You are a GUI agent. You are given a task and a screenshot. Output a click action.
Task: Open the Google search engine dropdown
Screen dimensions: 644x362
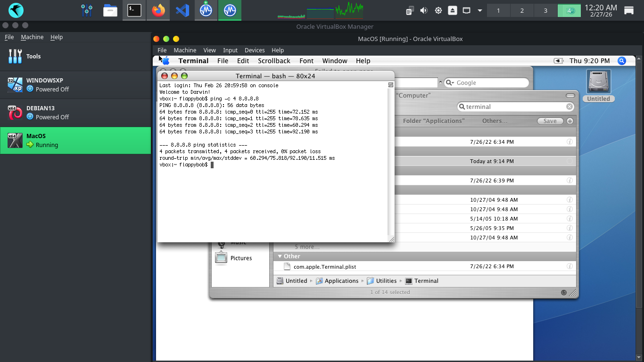point(450,83)
